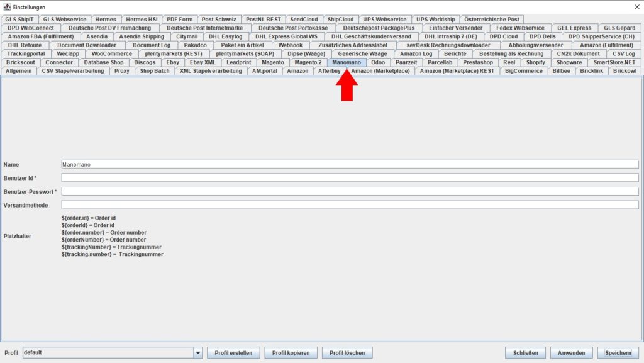Click the Schließen button
This screenshot has width=644, height=363.
coord(525,353)
